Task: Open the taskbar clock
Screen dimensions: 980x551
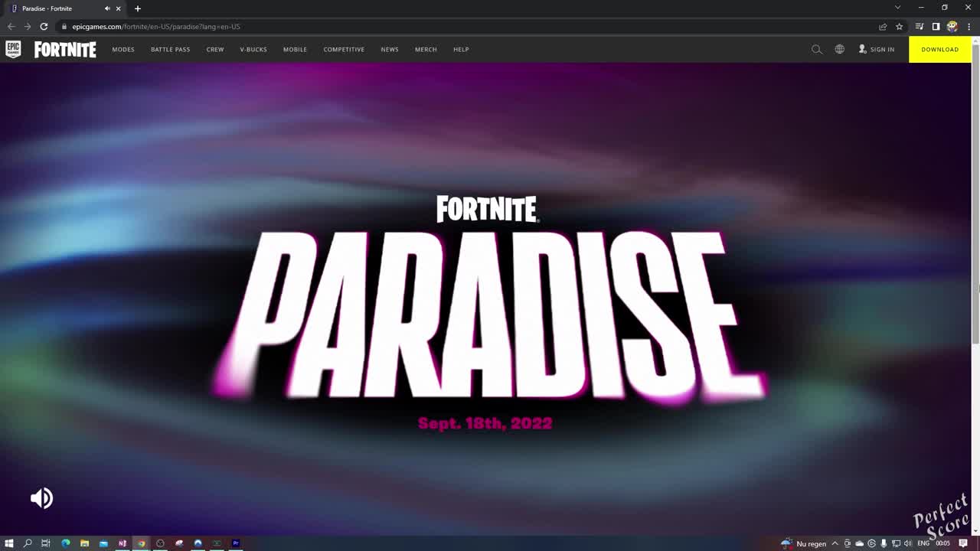Action: (x=943, y=543)
